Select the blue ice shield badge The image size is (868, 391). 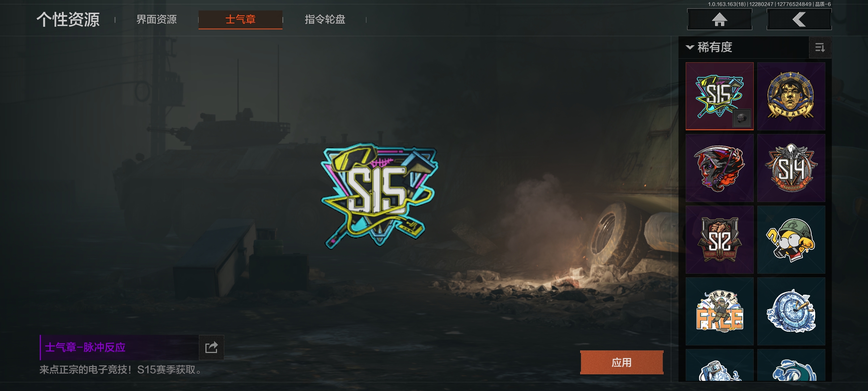click(x=791, y=311)
